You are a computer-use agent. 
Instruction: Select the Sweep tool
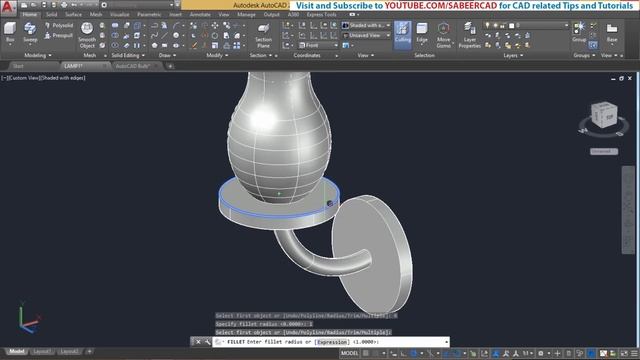pos(30,32)
